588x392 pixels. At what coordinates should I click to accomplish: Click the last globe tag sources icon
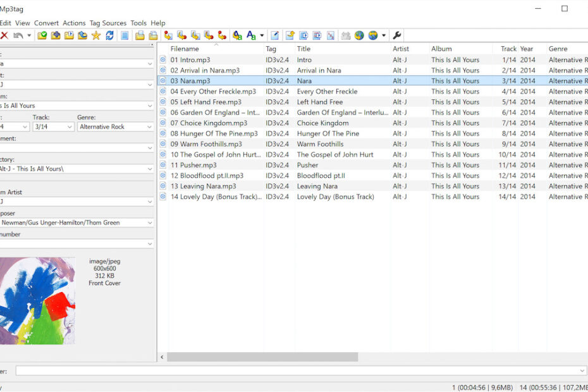[x=373, y=36]
